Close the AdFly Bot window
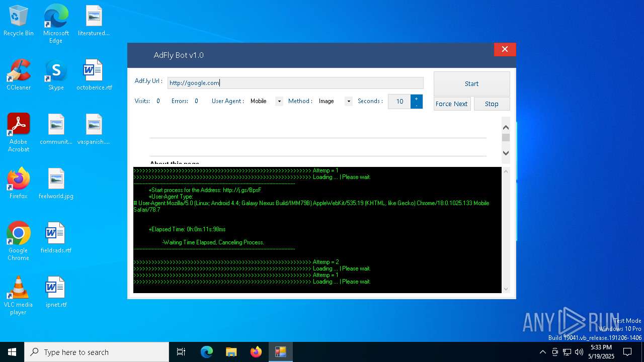Viewport: 644px width, 362px height. [x=505, y=49]
